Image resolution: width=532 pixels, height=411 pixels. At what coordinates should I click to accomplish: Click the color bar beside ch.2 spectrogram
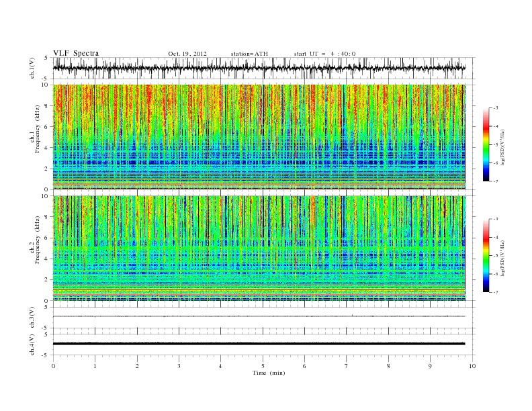click(486, 255)
